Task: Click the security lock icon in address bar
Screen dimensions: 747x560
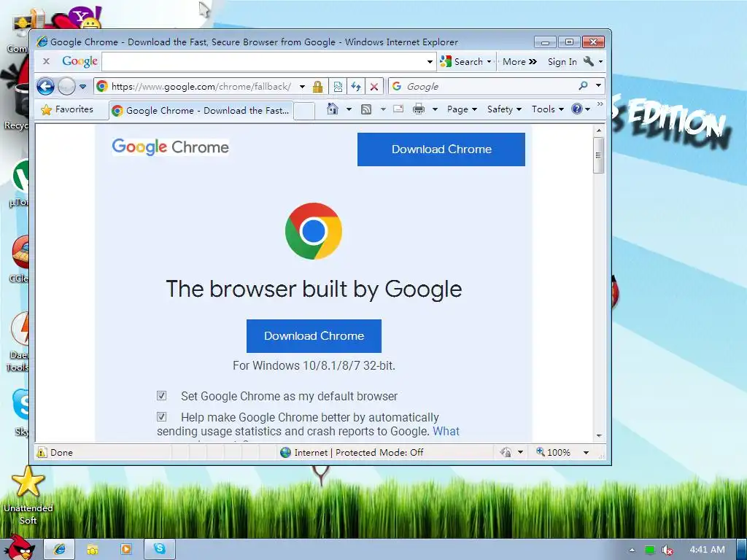Action: pyautogui.click(x=318, y=86)
